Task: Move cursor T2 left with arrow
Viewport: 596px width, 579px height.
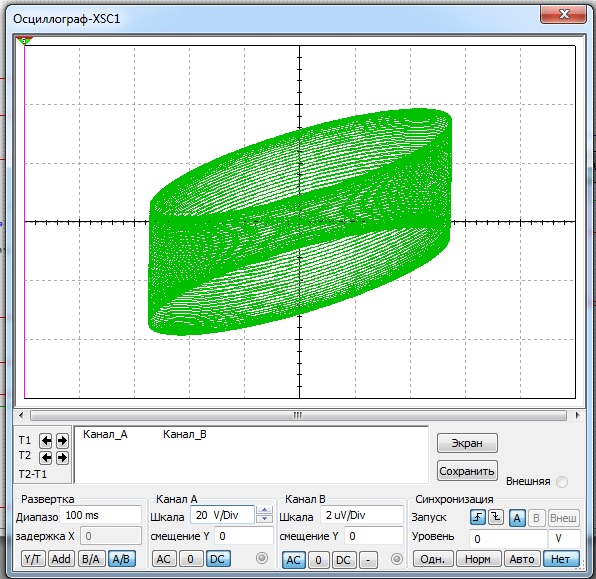Action: coord(46,457)
